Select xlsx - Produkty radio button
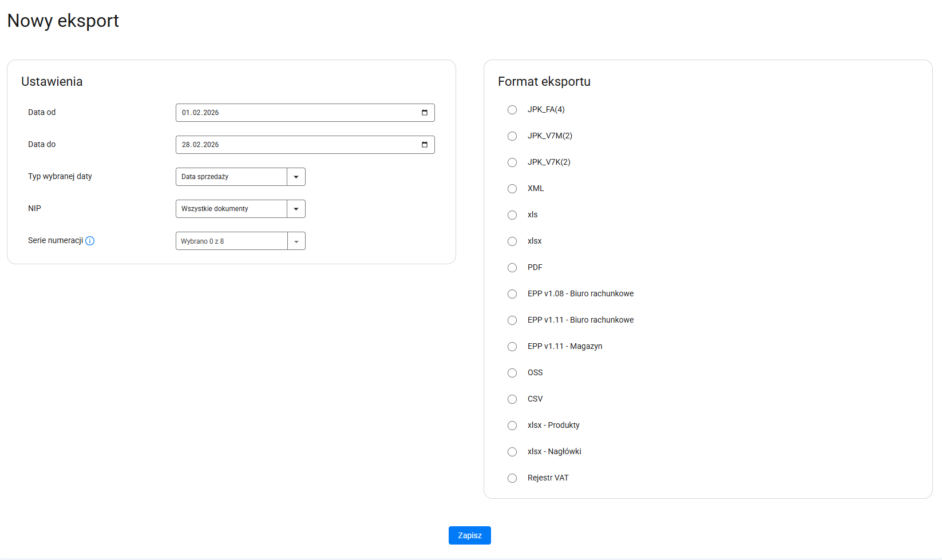Image resolution: width=942 pixels, height=560 pixels. (x=512, y=426)
